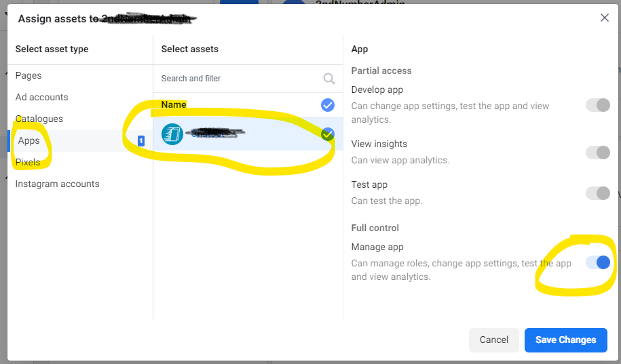Close the Assign assets dialog
The image size is (621, 364).
tap(605, 18)
